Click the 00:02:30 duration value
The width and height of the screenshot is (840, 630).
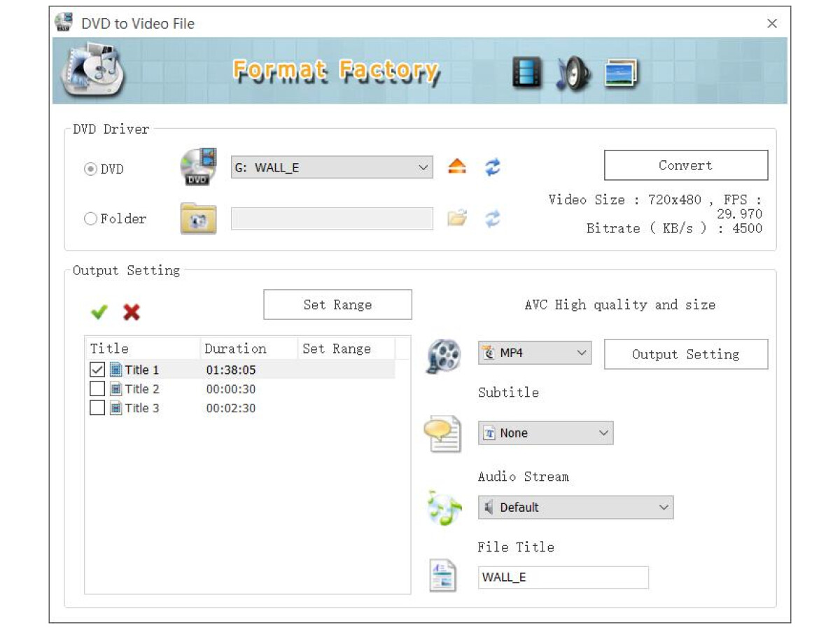coord(231,408)
